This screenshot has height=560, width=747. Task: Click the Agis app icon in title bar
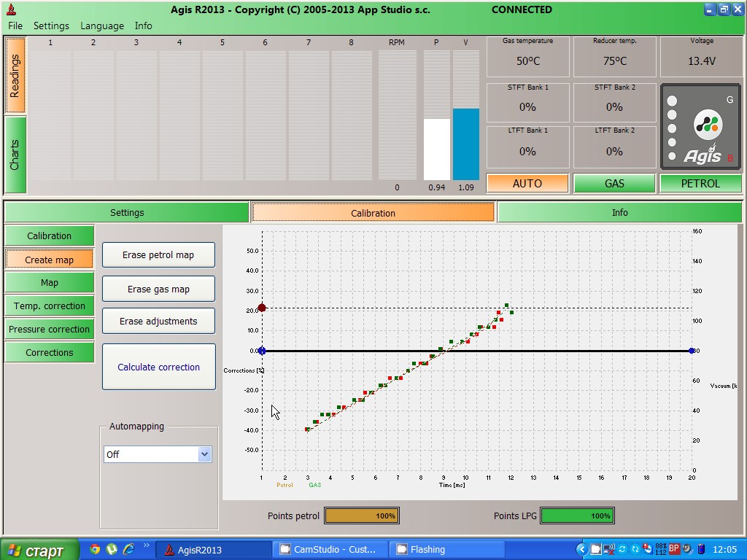point(10,9)
